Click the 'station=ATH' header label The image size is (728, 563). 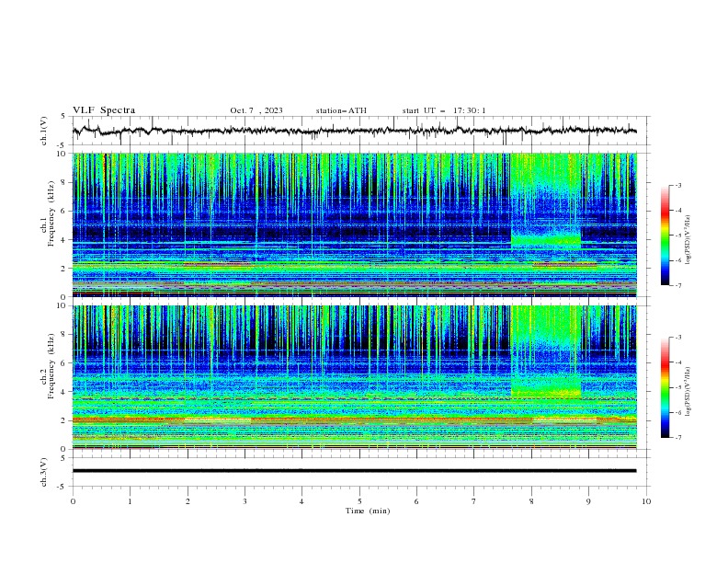(x=341, y=110)
